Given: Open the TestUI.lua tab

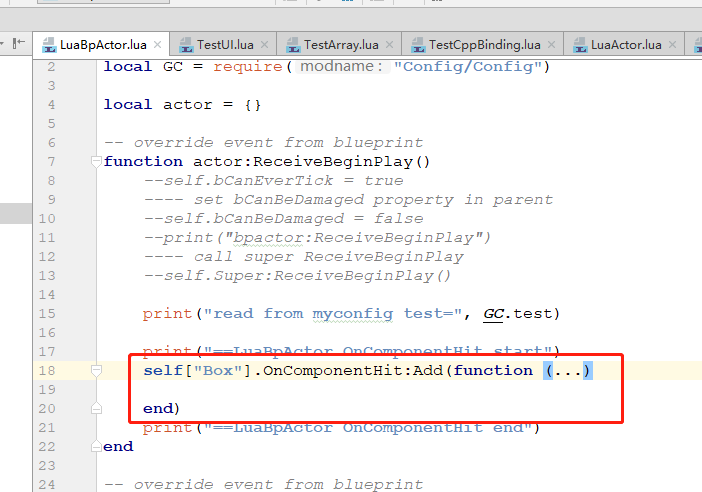Looking at the screenshot, I should coord(225,45).
